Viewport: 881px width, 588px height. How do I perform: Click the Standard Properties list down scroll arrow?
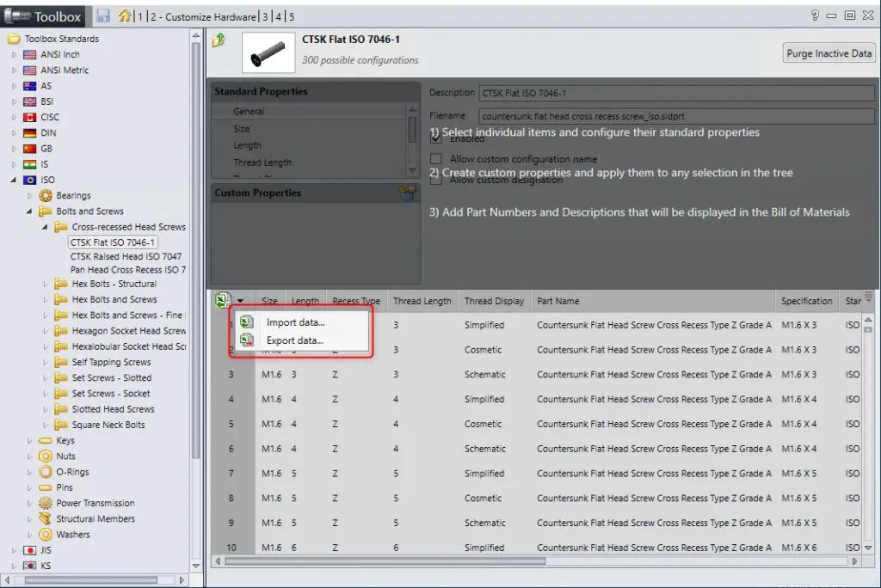(412, 170)
